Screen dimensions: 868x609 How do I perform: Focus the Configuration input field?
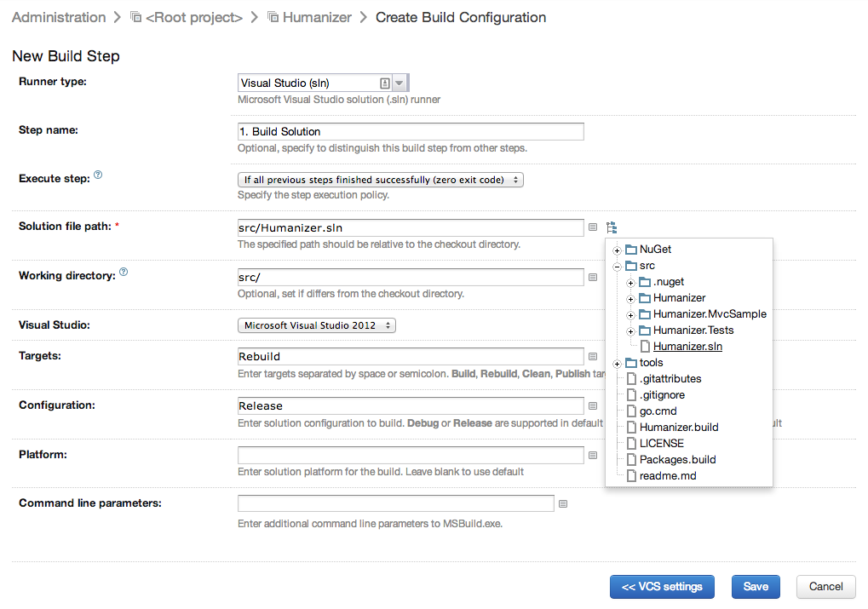click(x=411, y=405)
